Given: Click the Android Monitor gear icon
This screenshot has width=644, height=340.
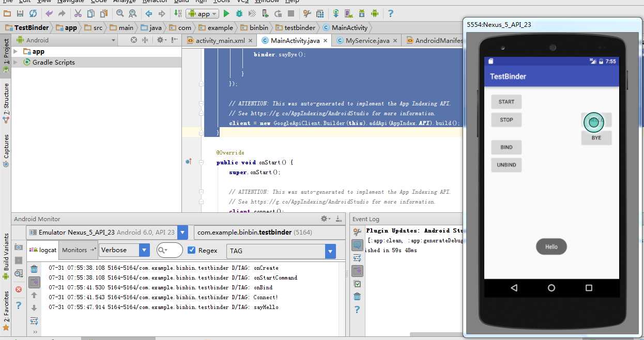Looking at the screenshot, I should click(325, 219).
